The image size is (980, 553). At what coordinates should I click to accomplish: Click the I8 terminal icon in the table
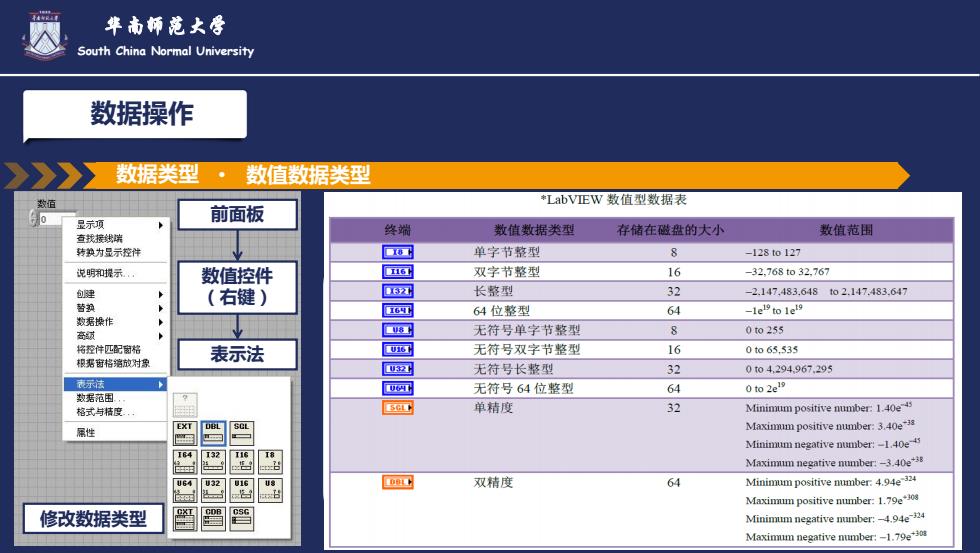coord(398,252)
